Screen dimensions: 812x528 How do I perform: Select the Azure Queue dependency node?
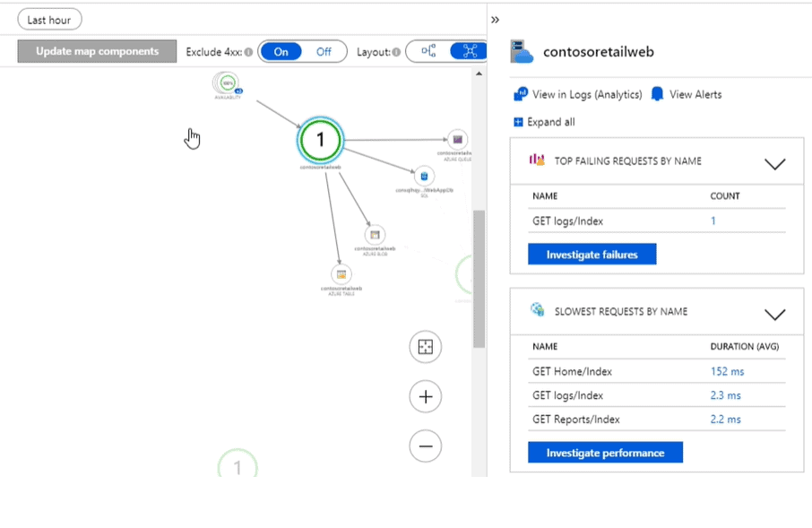457,139
